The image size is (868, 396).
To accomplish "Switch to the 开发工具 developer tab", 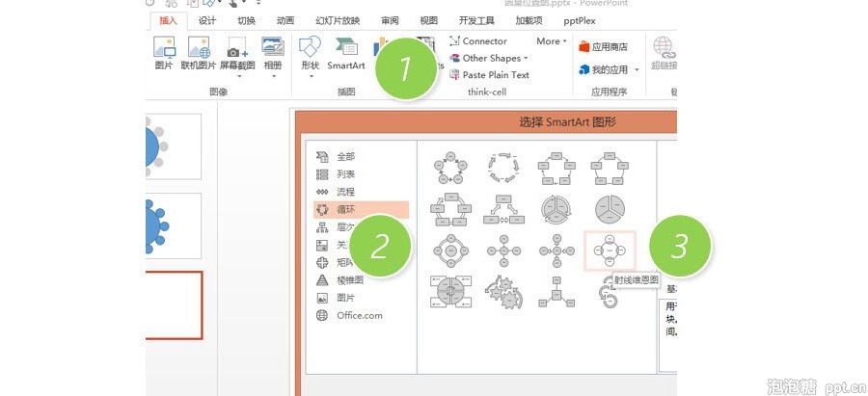I will pyautogui.click(x=476, y=20).
